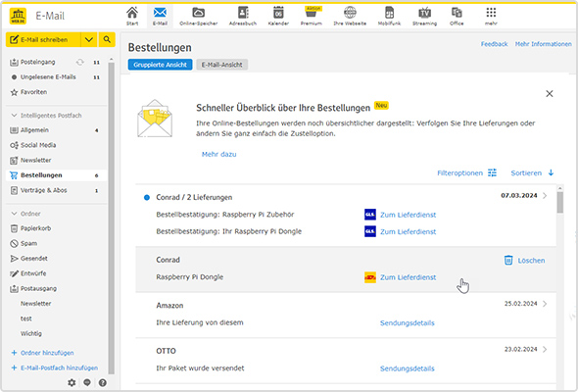Open the help question mark icon
This screenshot has height=392, width=578.
click(103, 382)
